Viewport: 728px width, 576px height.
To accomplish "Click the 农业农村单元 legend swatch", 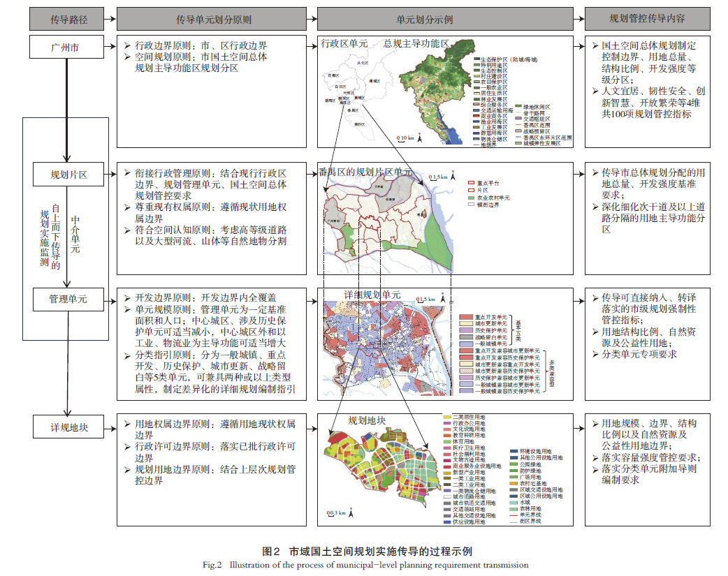I will point(472,198).
